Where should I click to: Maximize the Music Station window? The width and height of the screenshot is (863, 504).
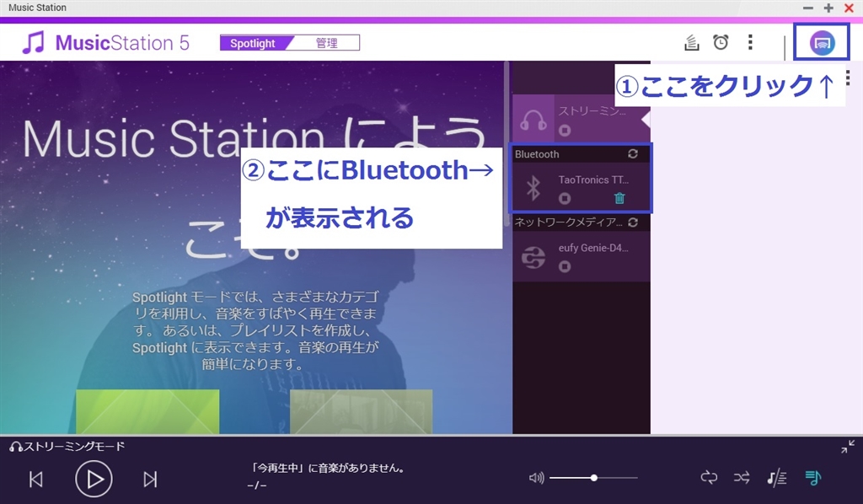[828, 8]
